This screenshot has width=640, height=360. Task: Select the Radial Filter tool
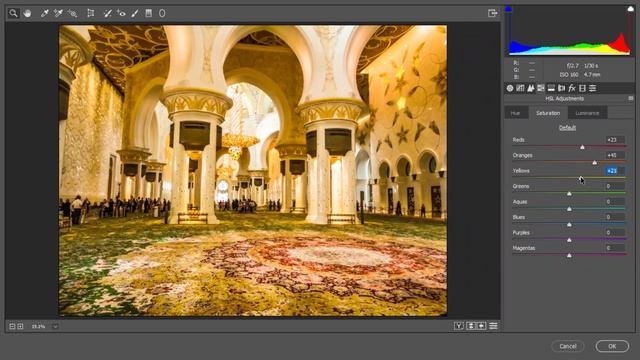click(162, 13)
